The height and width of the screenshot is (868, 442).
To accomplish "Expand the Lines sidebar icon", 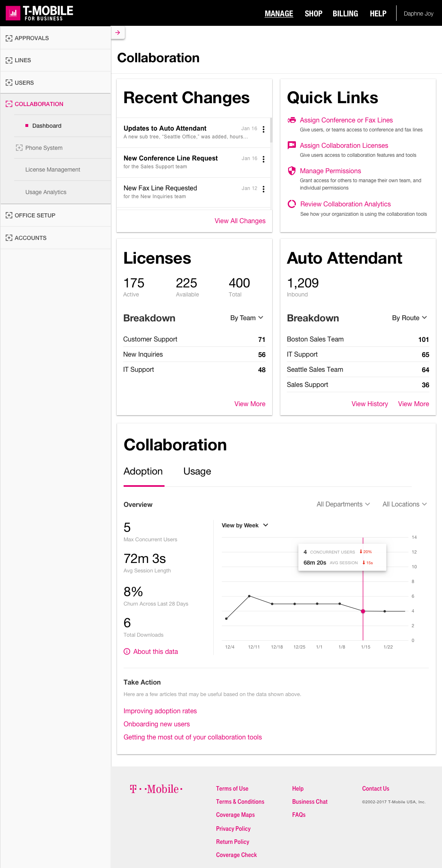I will coord(9,60).
